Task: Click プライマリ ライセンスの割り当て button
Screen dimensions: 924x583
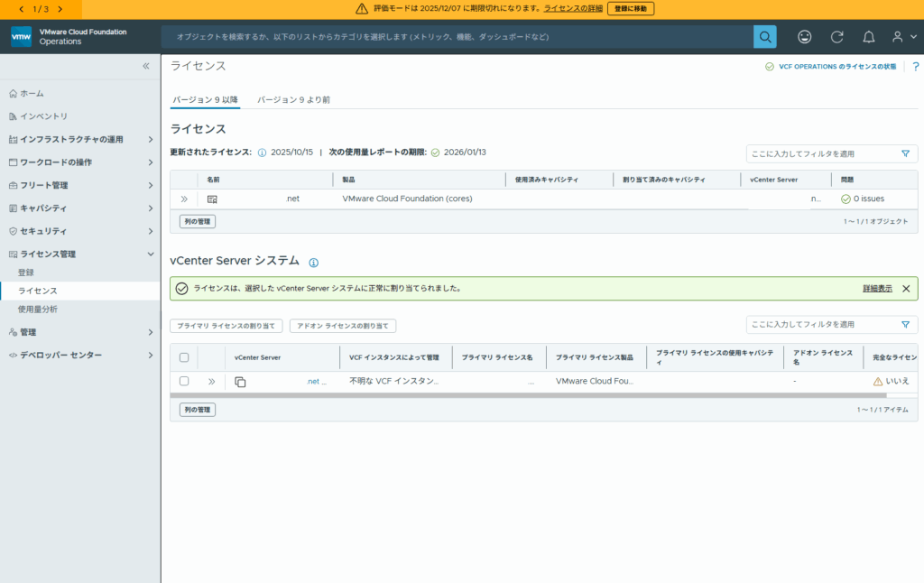Action: pos(226,326)
